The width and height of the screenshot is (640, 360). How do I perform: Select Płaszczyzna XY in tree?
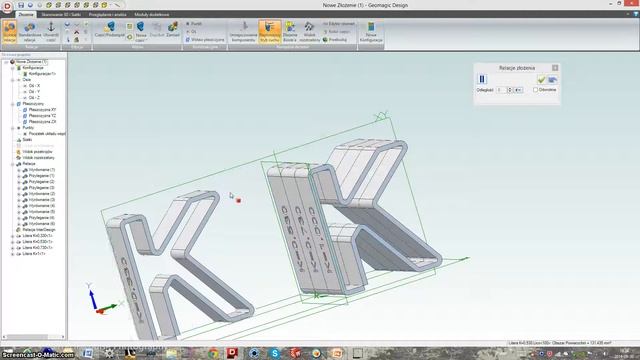pos(42,110)
